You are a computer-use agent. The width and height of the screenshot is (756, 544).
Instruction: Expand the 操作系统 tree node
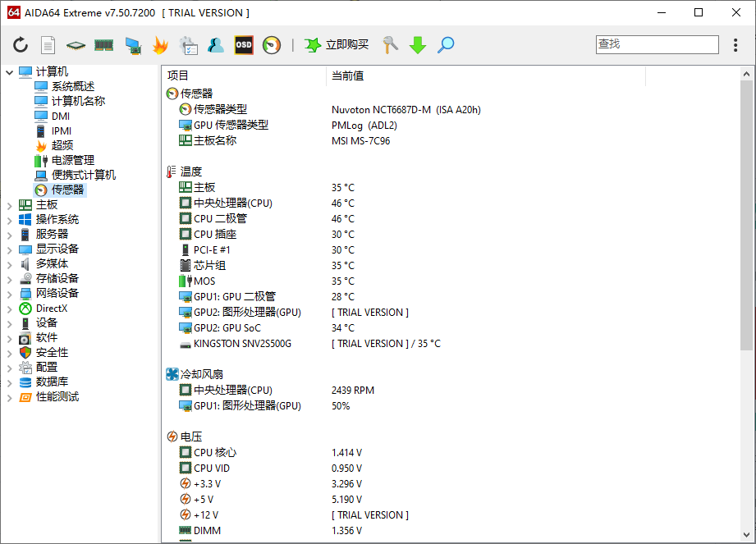(9, 220)
